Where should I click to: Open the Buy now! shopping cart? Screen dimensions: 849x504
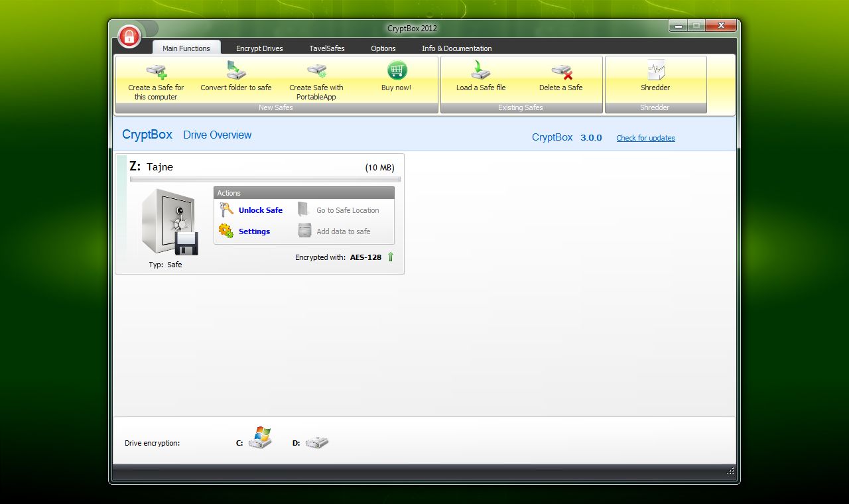397,76
